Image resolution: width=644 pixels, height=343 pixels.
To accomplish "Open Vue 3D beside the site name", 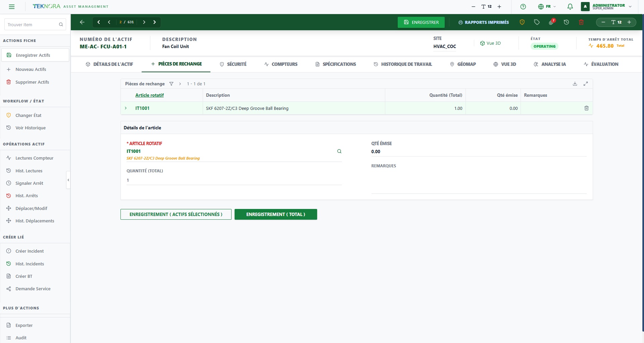I will pyautogui.click(x=490, y=43).
